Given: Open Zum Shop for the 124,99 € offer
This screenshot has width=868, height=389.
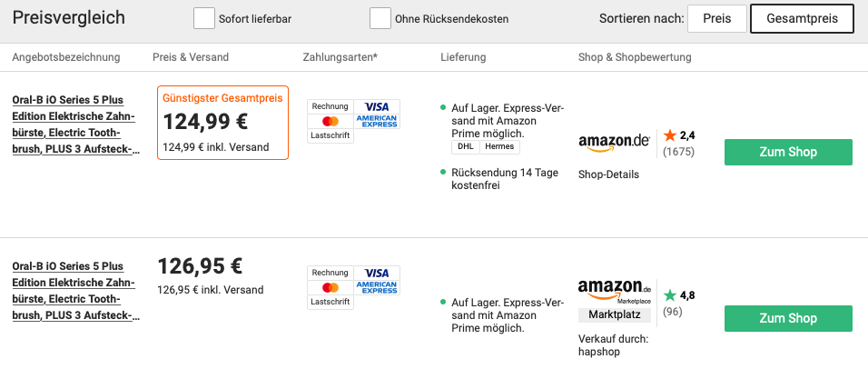Looking at the screenshot, I should [x=788, y=153].
